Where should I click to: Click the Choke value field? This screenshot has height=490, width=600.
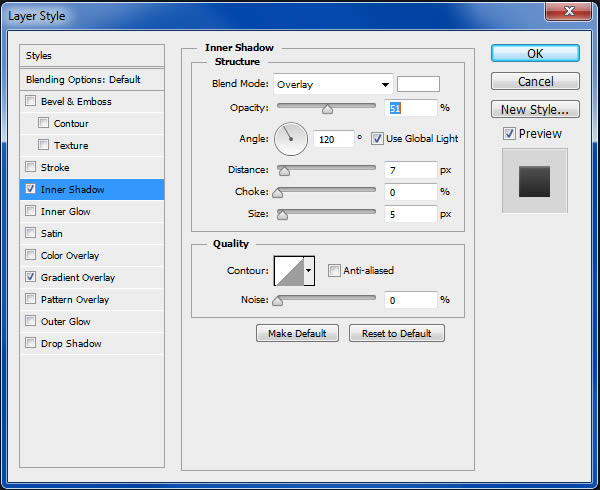click(x=411, y=192)
